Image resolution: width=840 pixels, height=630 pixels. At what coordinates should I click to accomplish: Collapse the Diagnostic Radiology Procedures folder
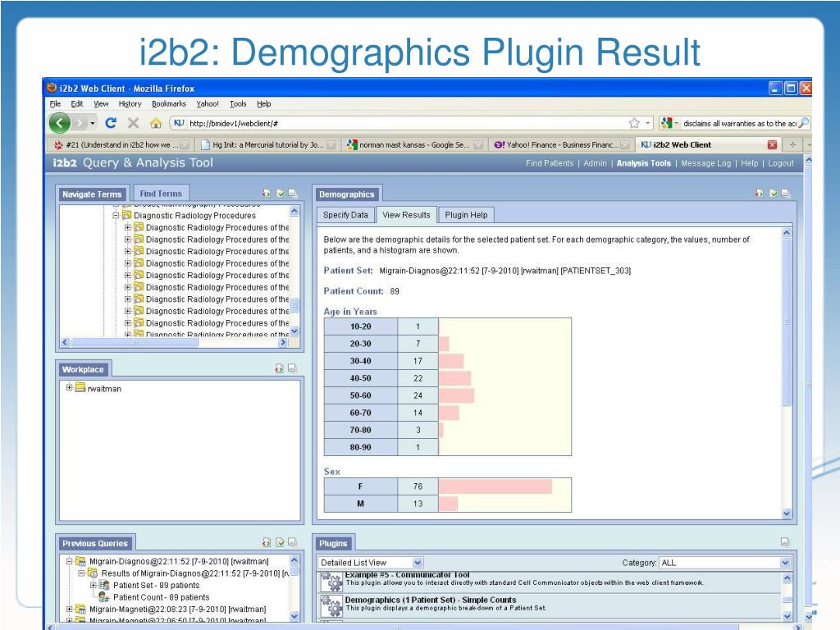(116, 216)
